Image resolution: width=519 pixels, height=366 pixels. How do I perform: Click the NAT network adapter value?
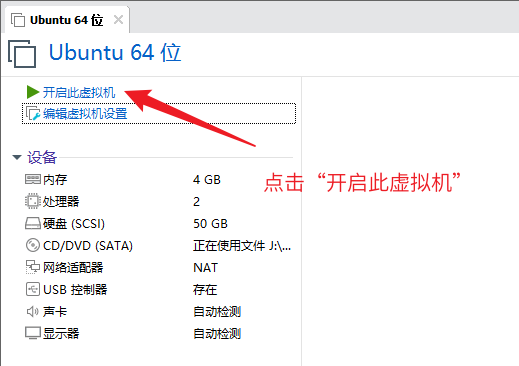point(205,267)
